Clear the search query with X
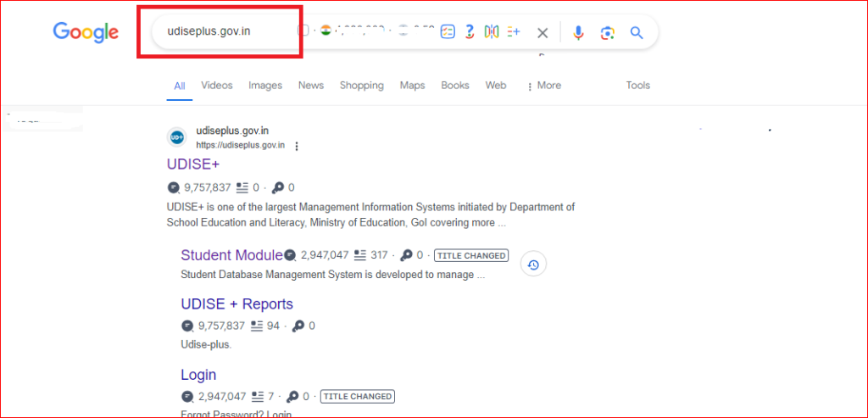The width and height of the screenshot is (868, 418). (542, 33)
